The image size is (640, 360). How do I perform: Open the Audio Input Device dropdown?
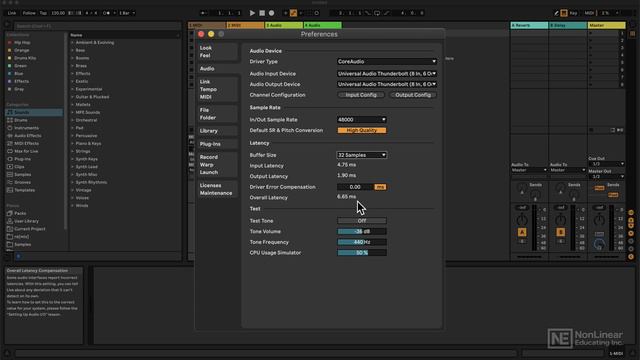pyautogui.click(x=387, y=73)
